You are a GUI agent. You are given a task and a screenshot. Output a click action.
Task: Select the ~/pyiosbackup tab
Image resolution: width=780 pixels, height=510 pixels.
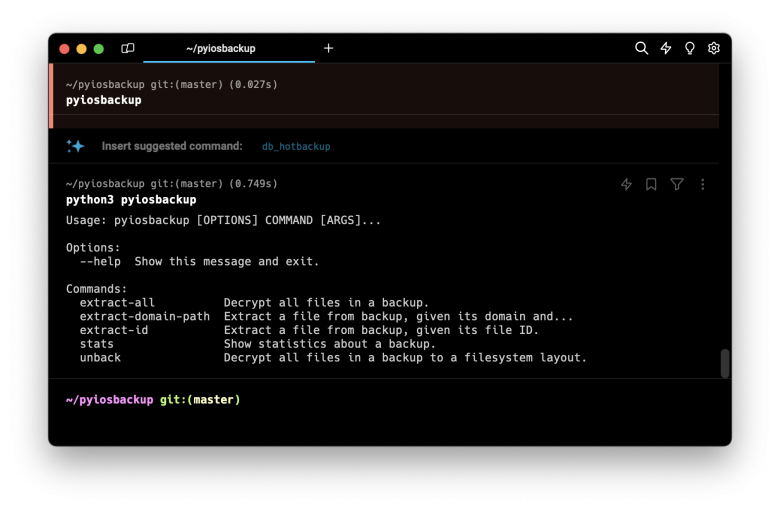229,48
